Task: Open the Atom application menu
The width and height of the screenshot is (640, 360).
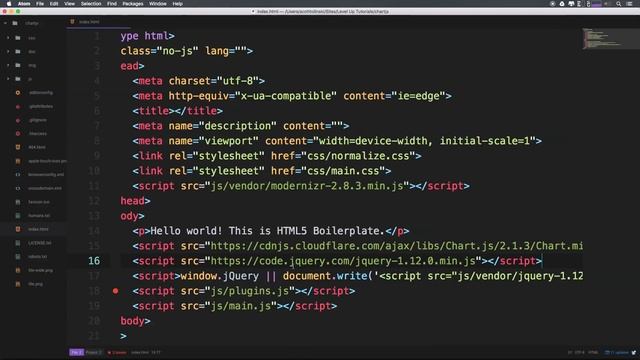Action: pos(24,4)
